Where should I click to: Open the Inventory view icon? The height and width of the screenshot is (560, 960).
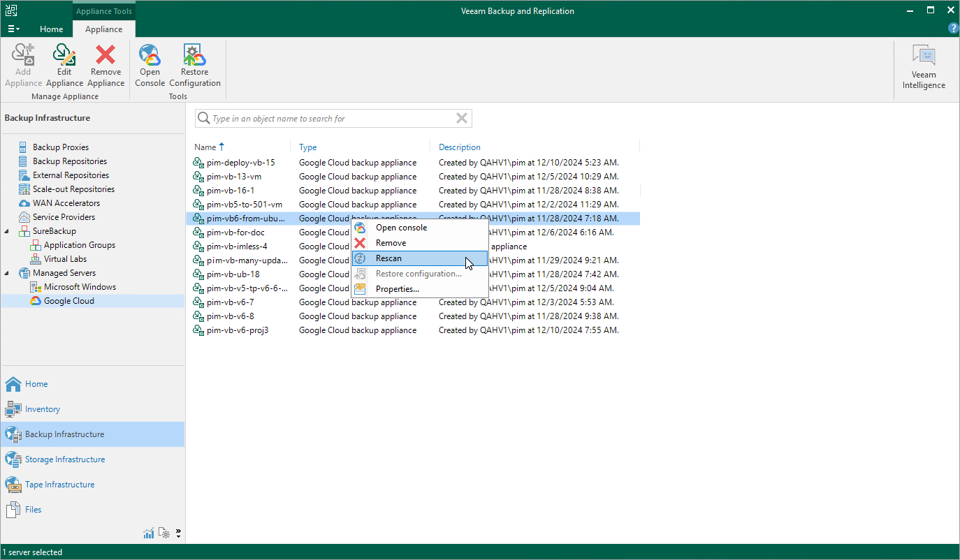(x=13, y=409)
